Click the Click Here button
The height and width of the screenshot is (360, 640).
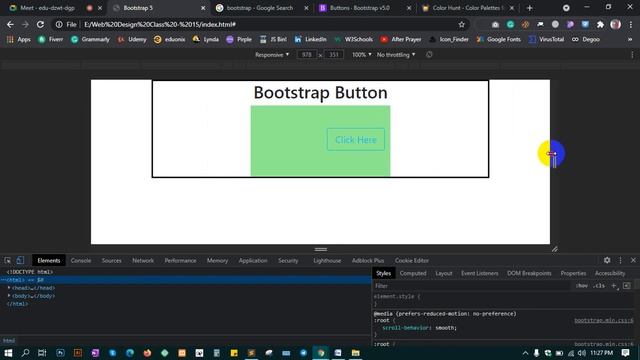(356, 140)
